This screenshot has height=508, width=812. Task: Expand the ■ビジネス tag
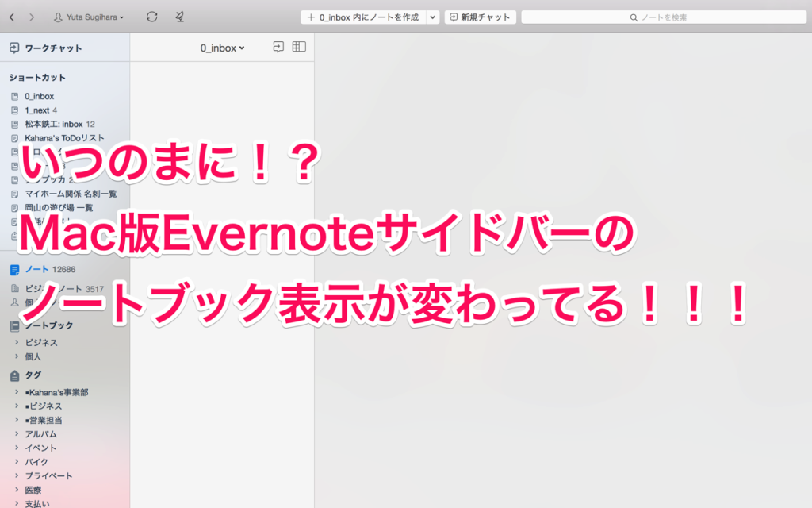(x=17, y=406)
